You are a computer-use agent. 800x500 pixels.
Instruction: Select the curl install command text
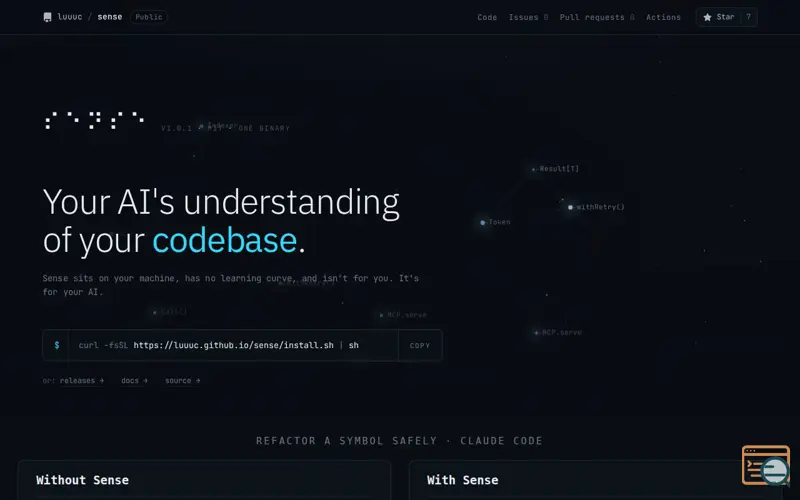click(218, 345)
